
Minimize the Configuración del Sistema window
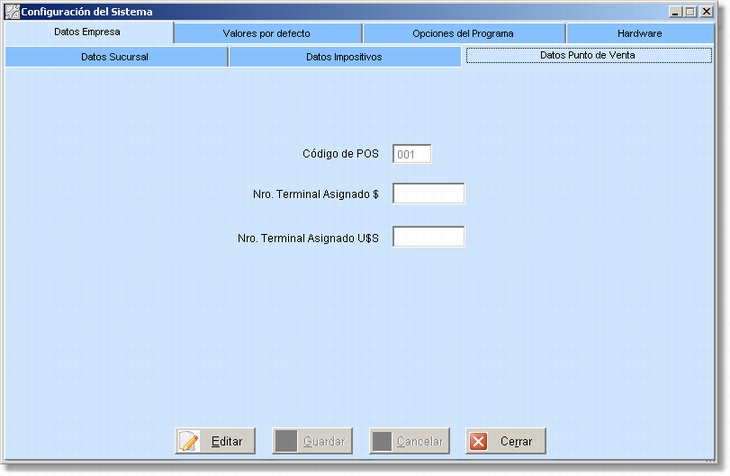click(x=677, y=11)
